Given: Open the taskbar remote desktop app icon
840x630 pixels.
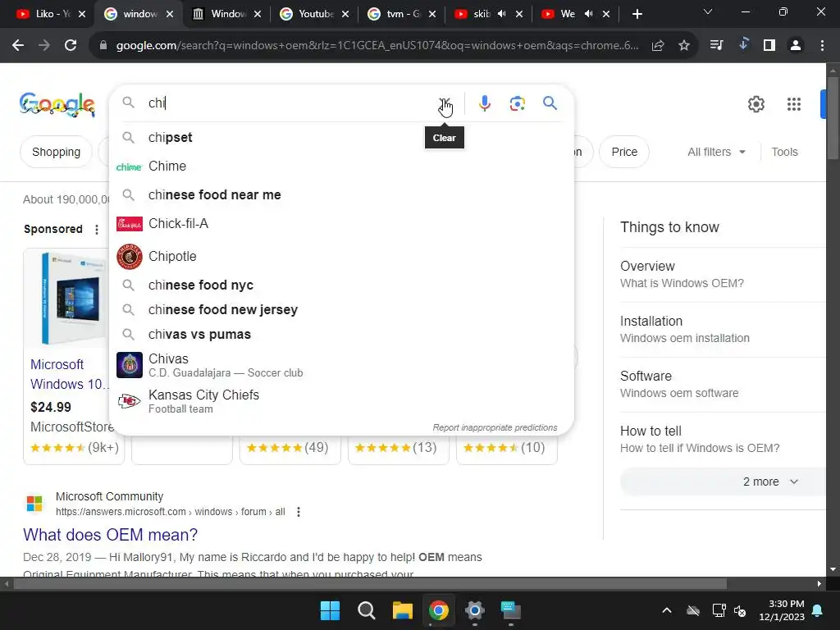Looking at the screenshot, I should 510,610.
